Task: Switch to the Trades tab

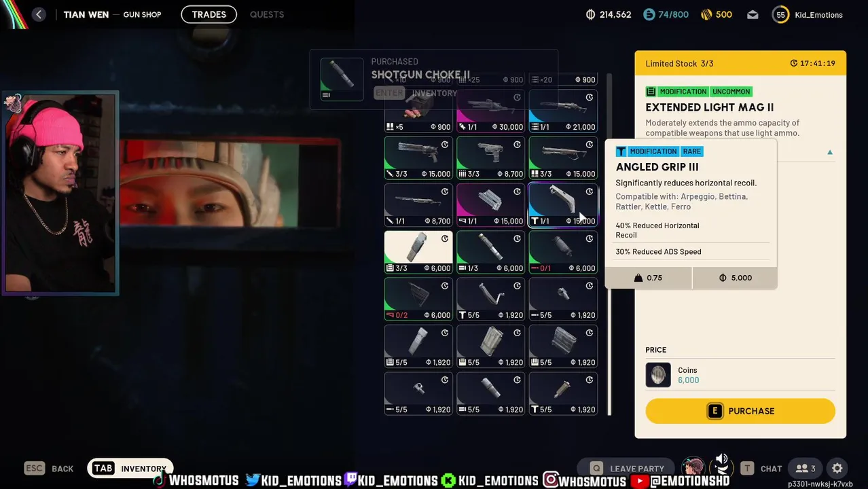Action: coord(209,14)
